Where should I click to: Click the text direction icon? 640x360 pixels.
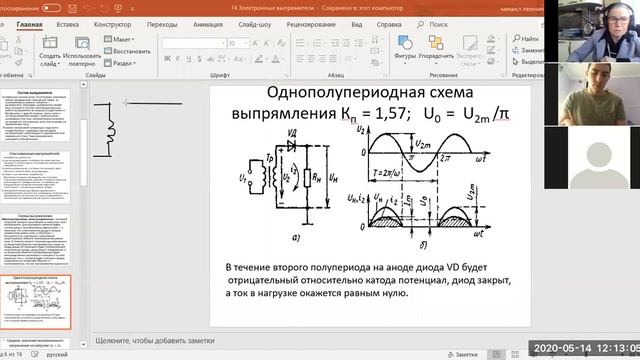(x=375, y=39)
